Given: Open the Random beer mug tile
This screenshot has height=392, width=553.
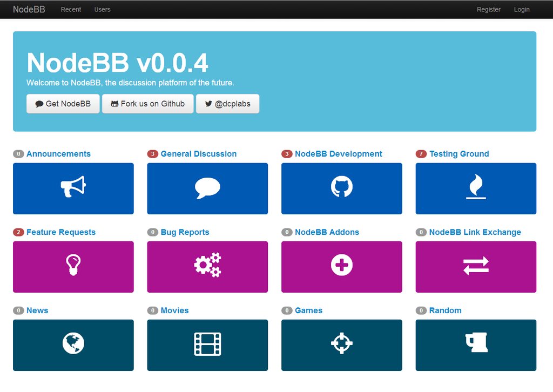Looking at the screenshot, I should tap(476, 345).
